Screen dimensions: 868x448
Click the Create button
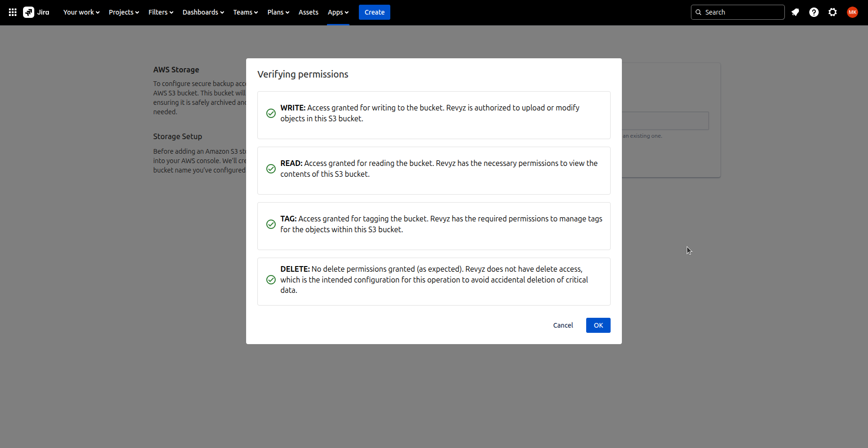(374, 12)
